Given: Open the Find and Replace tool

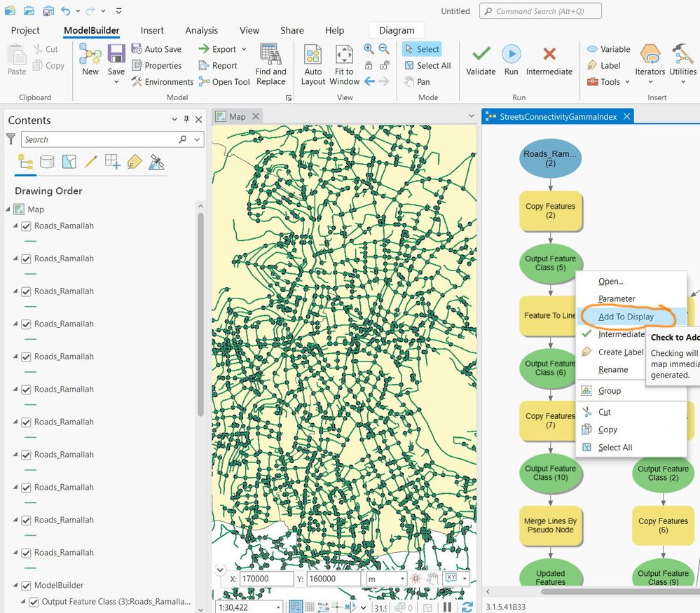Looking at the screenshot, I should click(x=270, y=55).
